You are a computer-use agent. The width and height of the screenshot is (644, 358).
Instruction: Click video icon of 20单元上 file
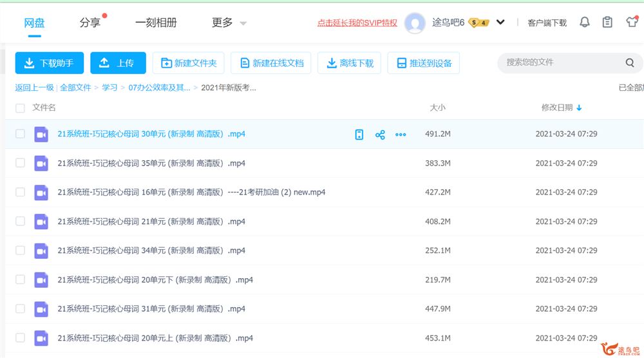tap(41, 338)
